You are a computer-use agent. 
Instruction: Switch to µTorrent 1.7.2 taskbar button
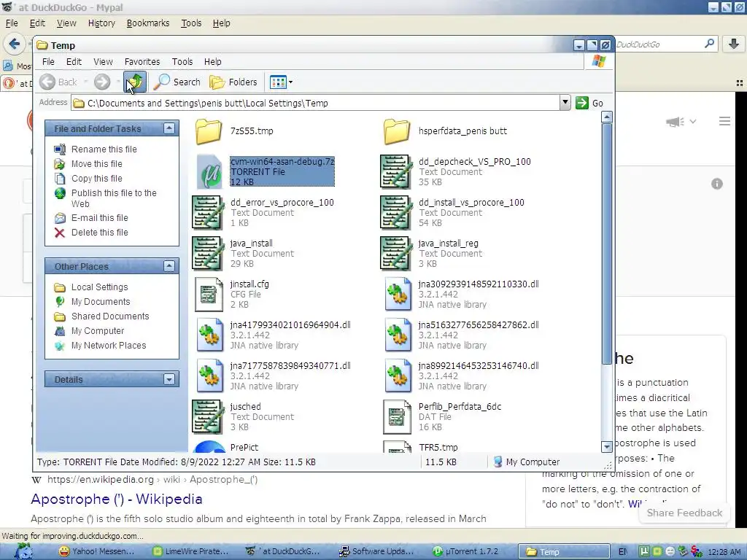pos(467,551)
